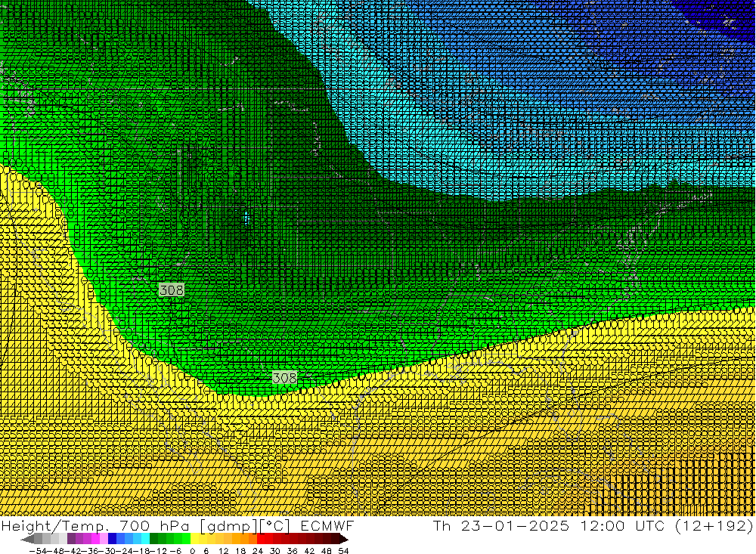Click the bright red legend swatch above 24
Image resolution: width=756 pixels, height=554 pixels.
[261, 539]
